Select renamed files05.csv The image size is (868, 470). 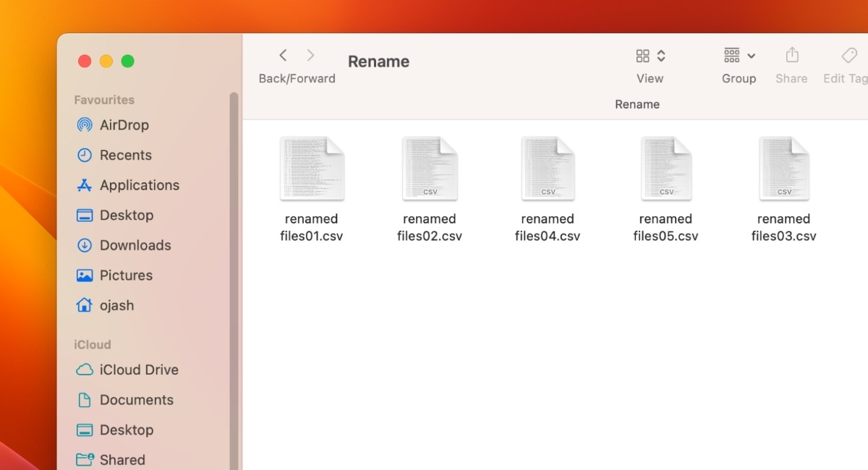665,168
